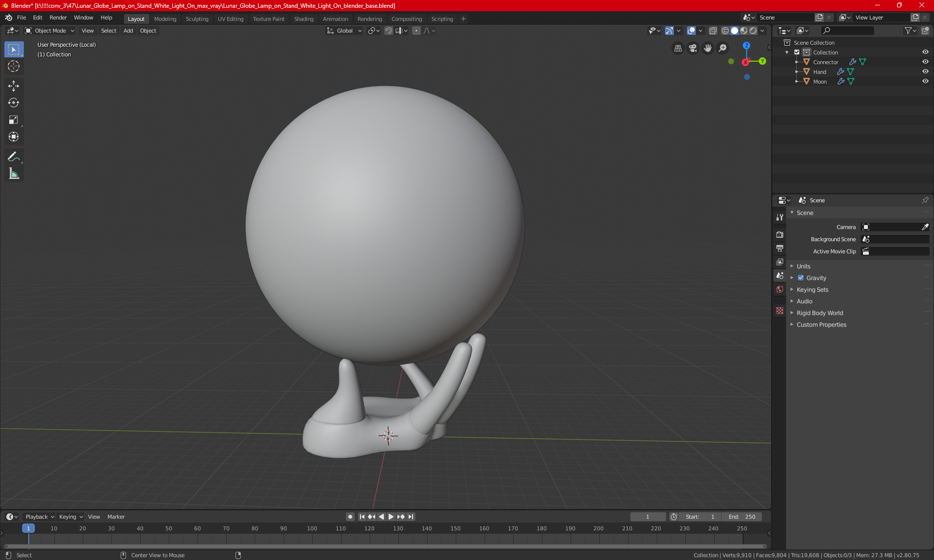Open the Global transform orientation dropdown

(344, 31)
